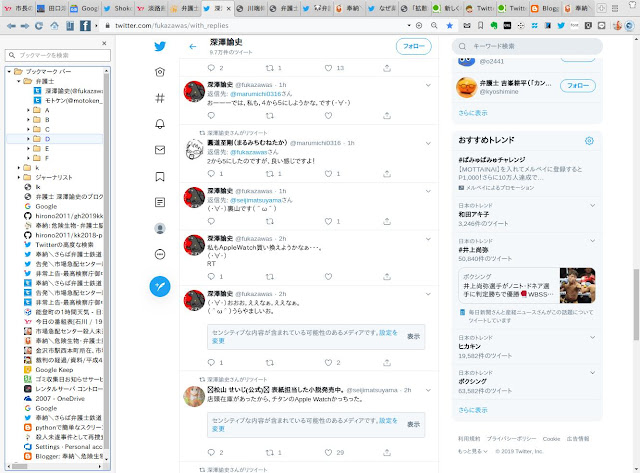Image resolution: width=640 pixels, height=473 pixels.
Task: Open the Twitter home bird logo
Action: pyautogui.click(x=160, y=46)
